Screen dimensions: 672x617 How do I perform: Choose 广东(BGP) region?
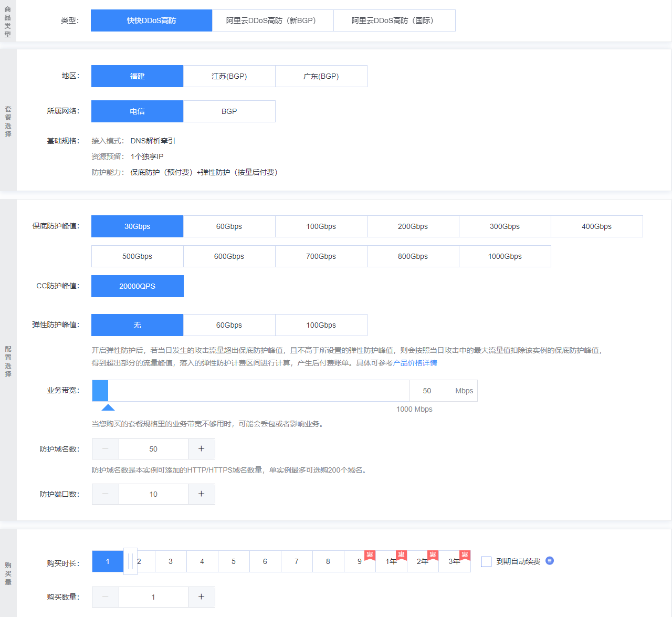pyautogui.click(x=321, y=76)
